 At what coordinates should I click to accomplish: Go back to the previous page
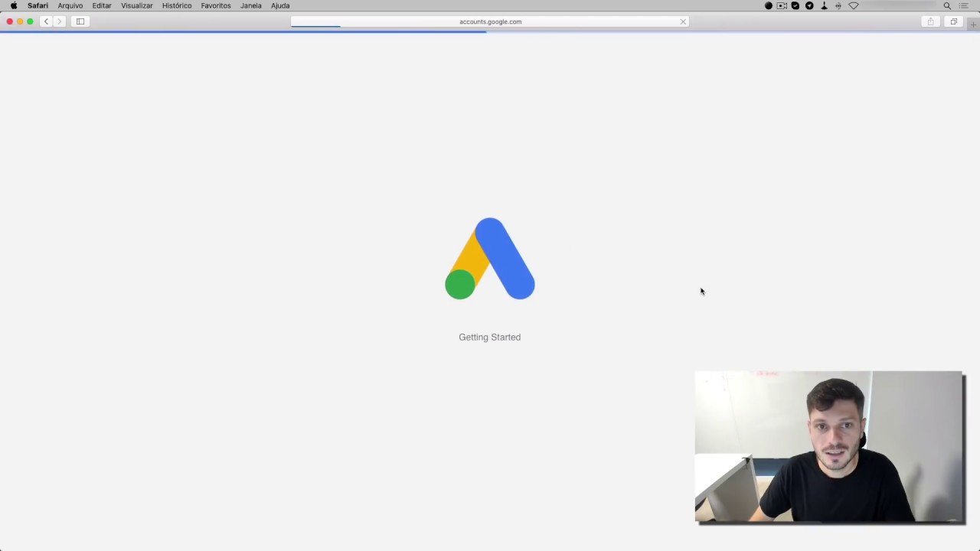click(x=46, y=21)
